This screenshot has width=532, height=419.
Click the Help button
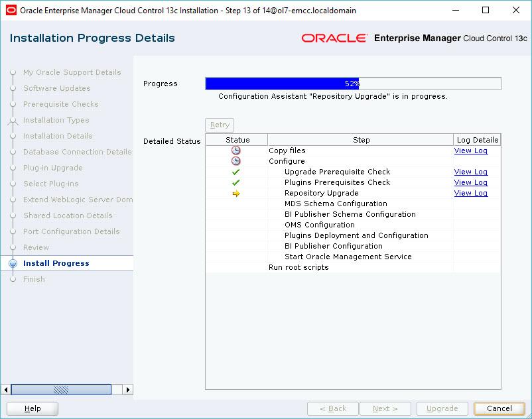pos(33,408)
